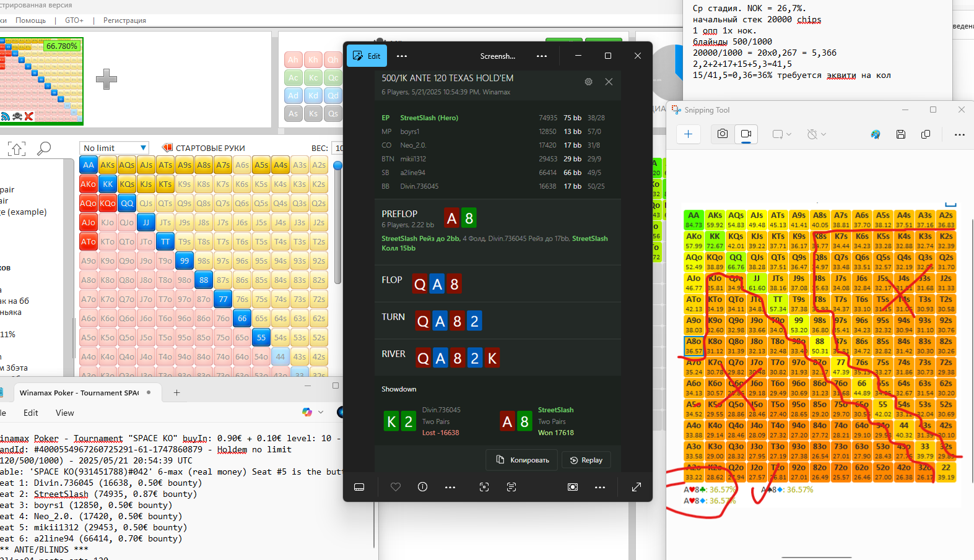Click the Copilot icon in Notepad
Viewport: 974px width, 560px height.
307,412
